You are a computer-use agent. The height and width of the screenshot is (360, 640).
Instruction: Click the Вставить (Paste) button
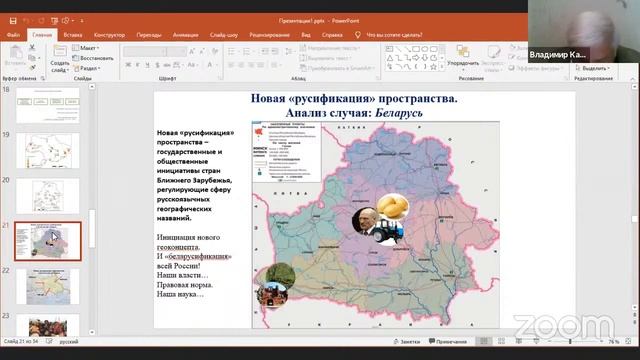pyautogui.click(x=16, y=56)
